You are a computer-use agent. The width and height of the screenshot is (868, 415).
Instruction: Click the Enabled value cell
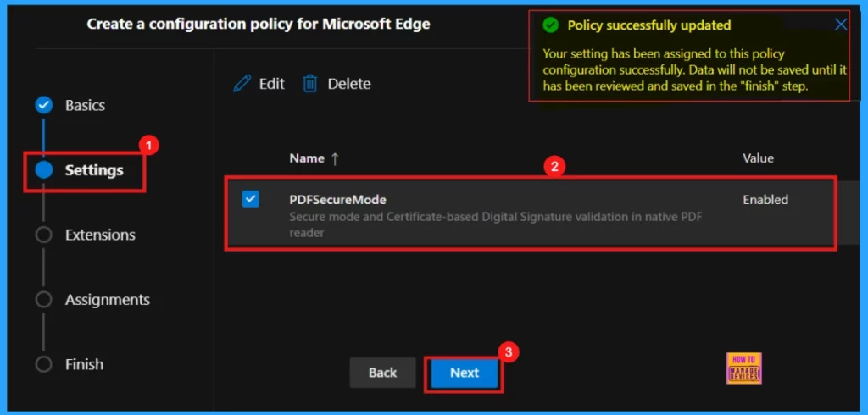point(765,201)
